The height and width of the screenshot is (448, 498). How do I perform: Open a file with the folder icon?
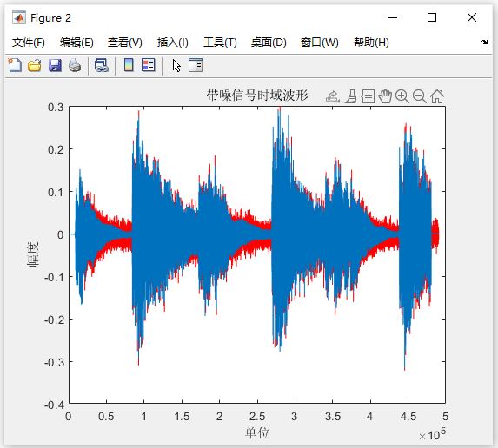point(35,65)
